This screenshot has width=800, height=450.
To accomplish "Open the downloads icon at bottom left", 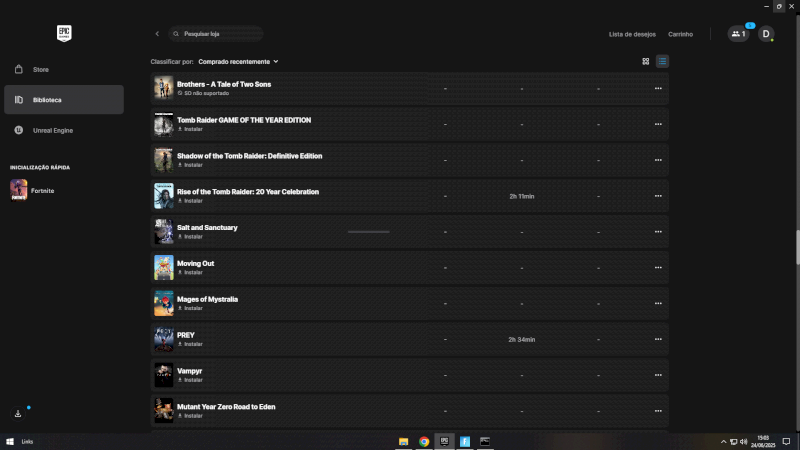I will click(18, 413).
